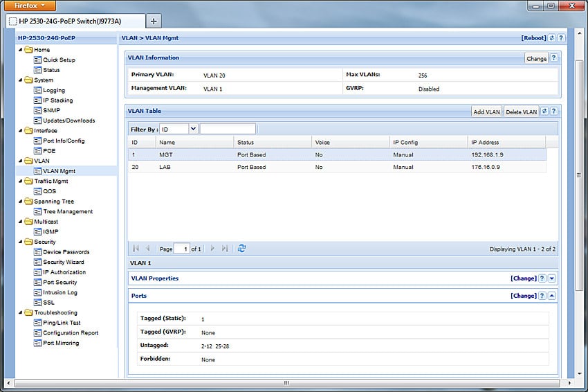Open help icon beside Reboot link
Viewport: 588px width, 392px height.
(x=561, y=38)
